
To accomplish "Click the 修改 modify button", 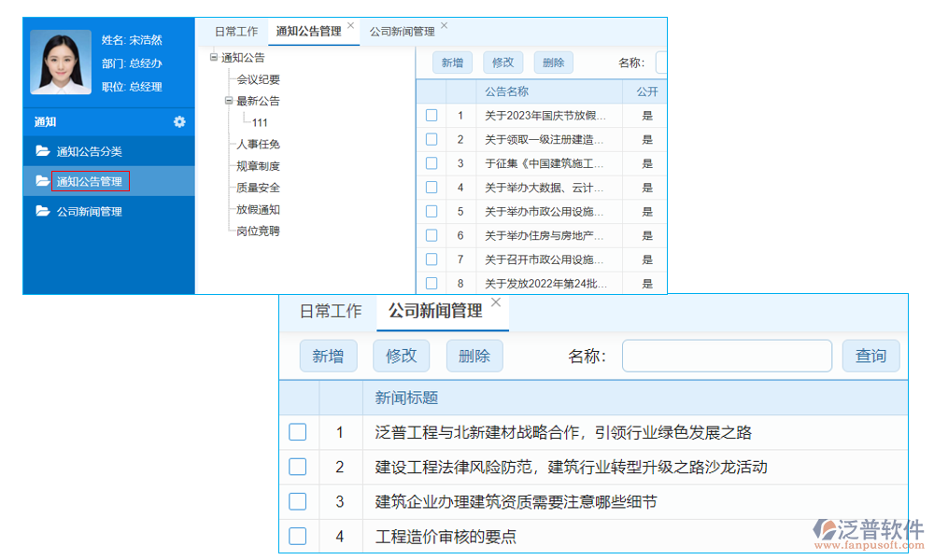I will [402, 356].
